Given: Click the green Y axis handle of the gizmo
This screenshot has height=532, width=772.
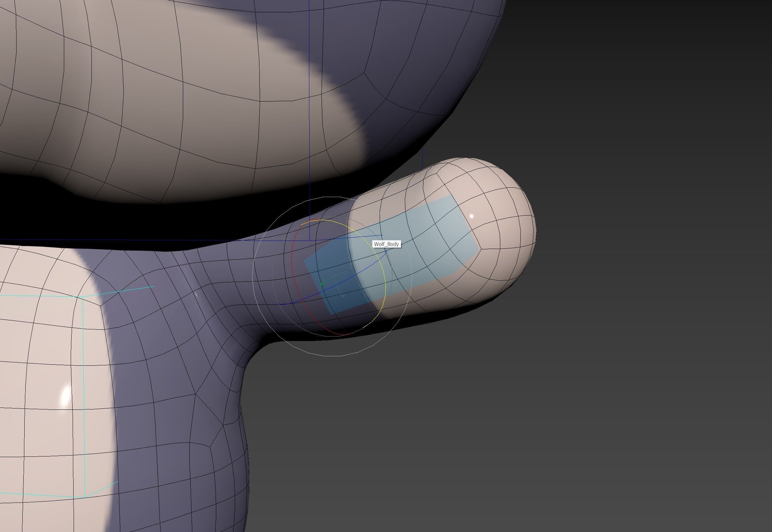Looking at the screenshot, I should pyautogui.click(x=321, y=284).
